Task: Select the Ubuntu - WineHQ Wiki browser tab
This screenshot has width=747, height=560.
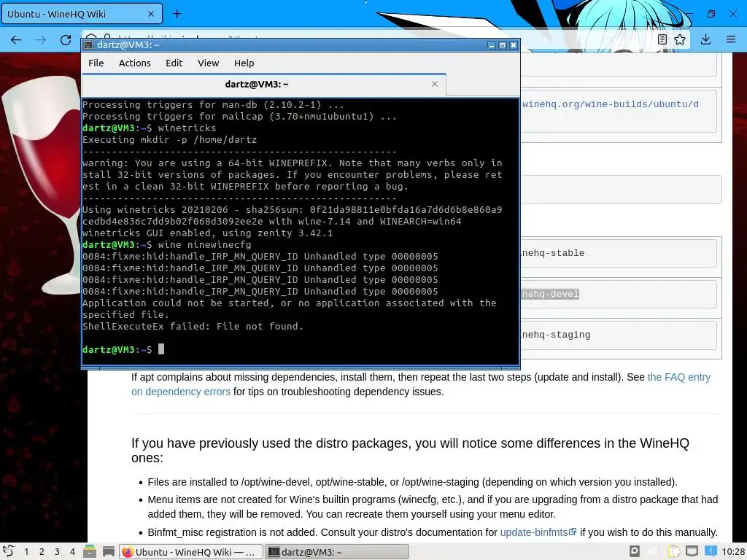Action: [x=82, y=14]
